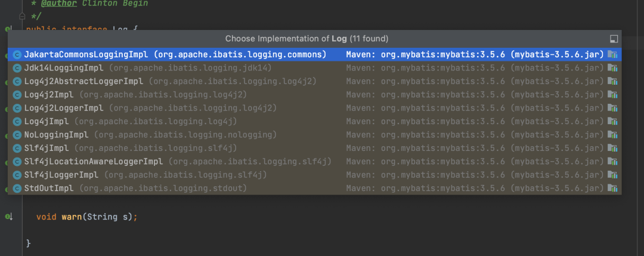644x256 pixels.
Task: Select Slf4jLoggerImpl class name
Action: coord(61,175)
